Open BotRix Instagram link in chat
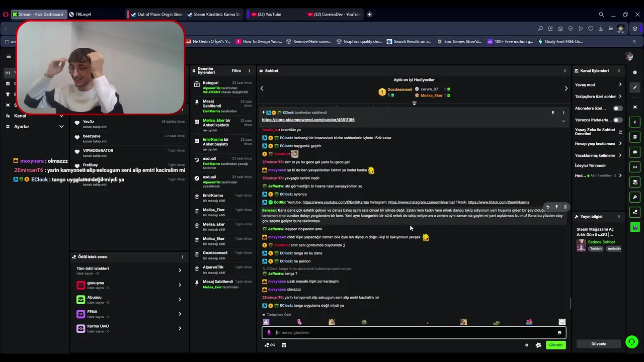The height and width of the screenshot is (362, 644). coord(421,202)
